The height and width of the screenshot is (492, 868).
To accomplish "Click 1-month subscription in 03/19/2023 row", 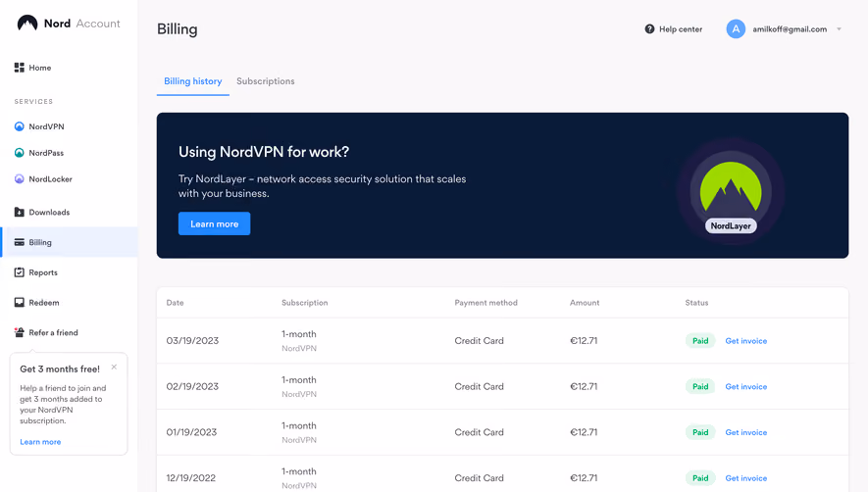I will [299, 334].
